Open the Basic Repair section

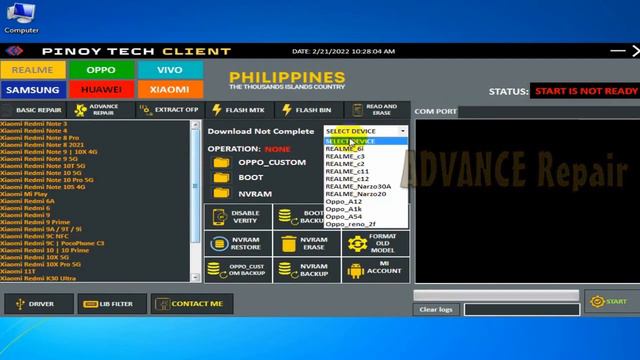pyautogui.click(x=33, y=110)
